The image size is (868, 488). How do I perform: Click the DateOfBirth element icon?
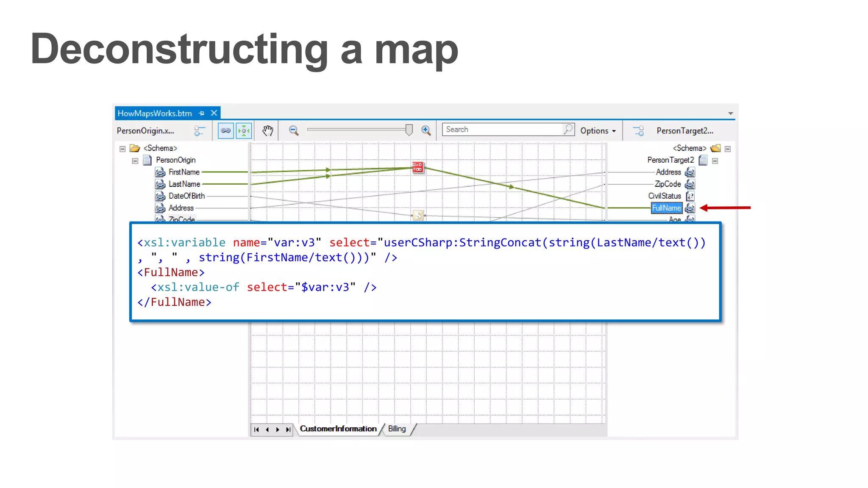(x=160, y=196)
